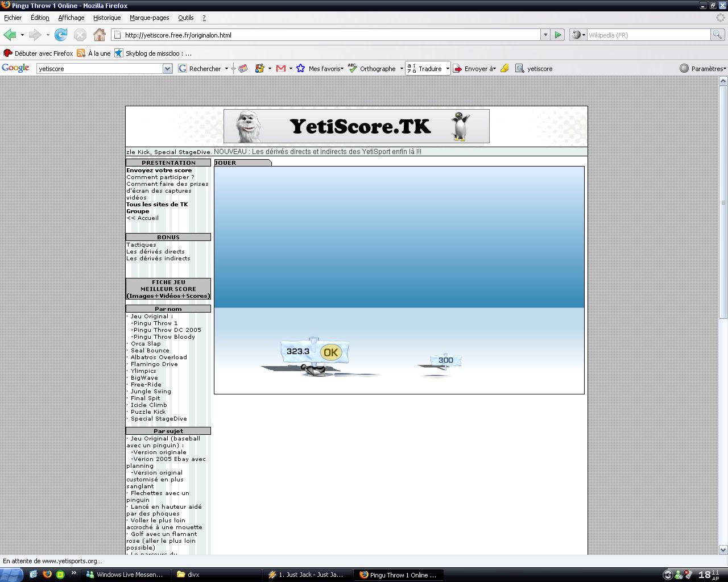Viewport: 728px width, 582px height.
Task: Open the divx folder taskbar item
Action: pos(216,575)
